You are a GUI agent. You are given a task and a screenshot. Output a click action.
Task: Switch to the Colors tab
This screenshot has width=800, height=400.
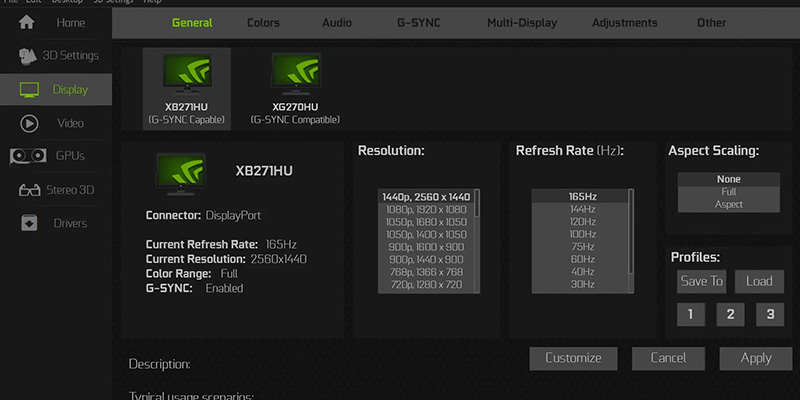pos(263,22)
